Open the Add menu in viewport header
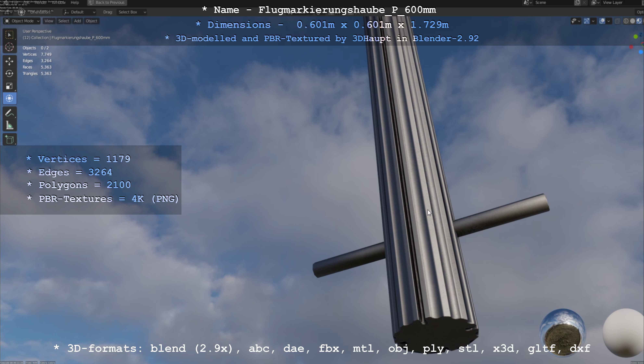This screenshot has width=644, height=364. point(77,21)
